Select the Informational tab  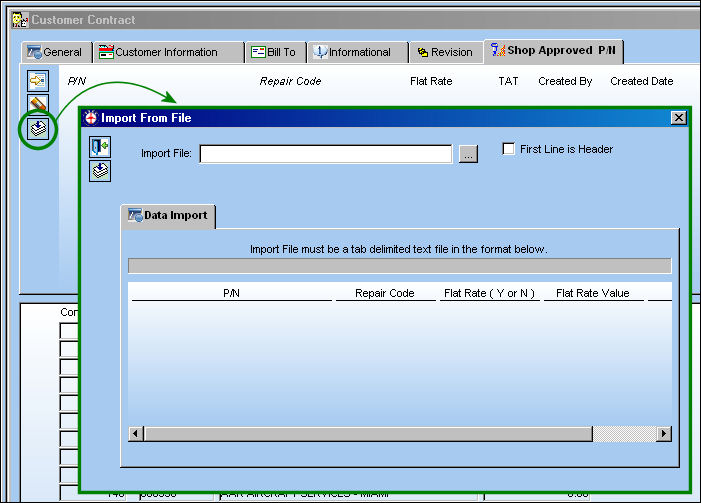[x=358, y=52]
